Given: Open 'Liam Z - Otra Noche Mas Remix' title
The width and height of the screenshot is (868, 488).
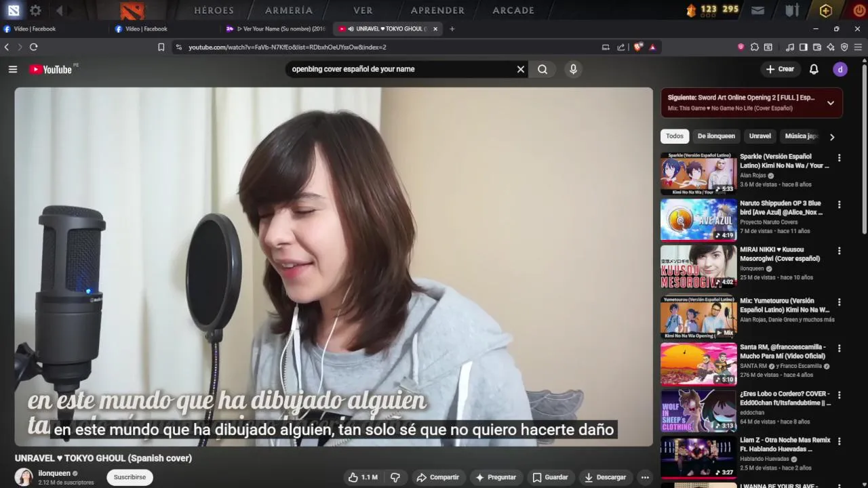Looking at the screenshot, I should click(785, 445).
